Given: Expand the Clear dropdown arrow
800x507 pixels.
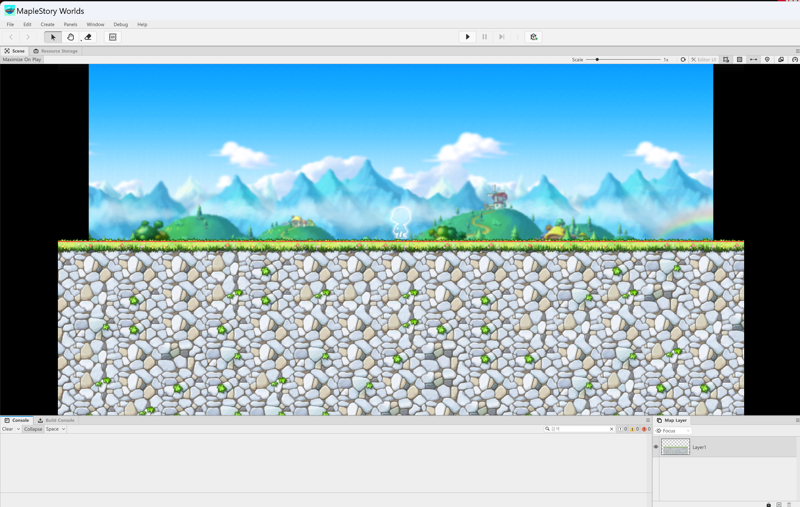Looking at the screenshot, I should coord(18,429).
